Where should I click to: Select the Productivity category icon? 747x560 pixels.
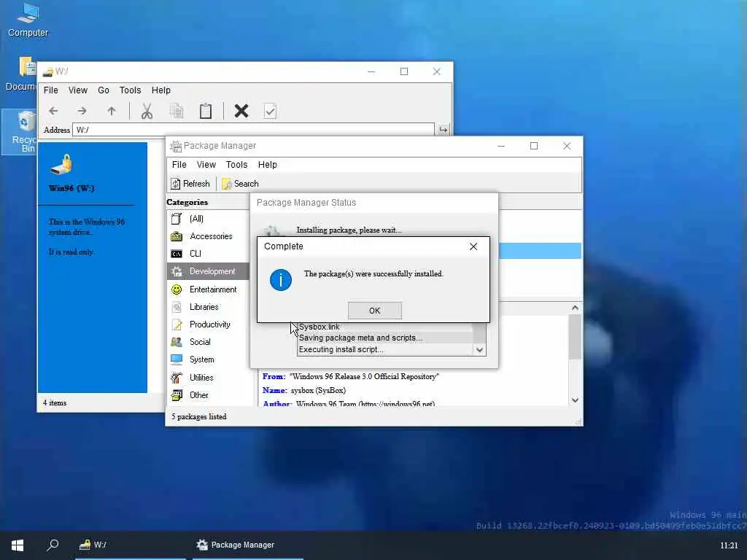(x=177, y=324)
